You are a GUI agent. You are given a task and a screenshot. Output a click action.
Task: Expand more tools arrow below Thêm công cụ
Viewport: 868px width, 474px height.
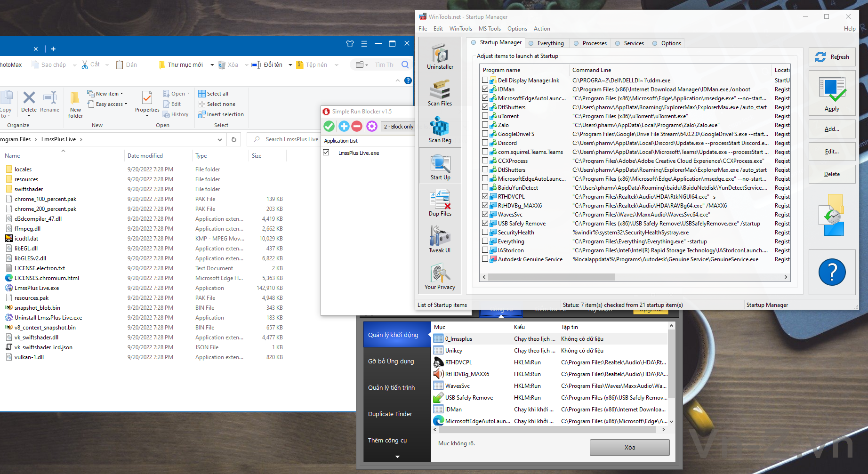(397, 457)
